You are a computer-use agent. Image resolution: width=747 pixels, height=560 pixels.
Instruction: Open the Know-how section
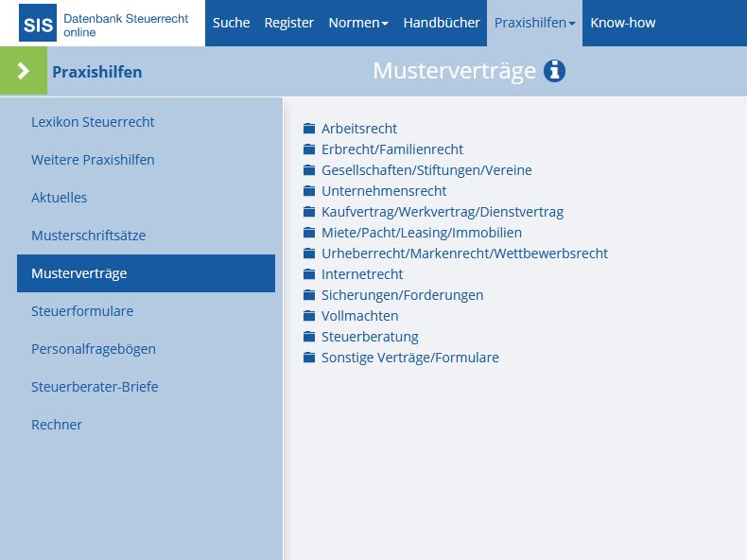pos(623,23)
